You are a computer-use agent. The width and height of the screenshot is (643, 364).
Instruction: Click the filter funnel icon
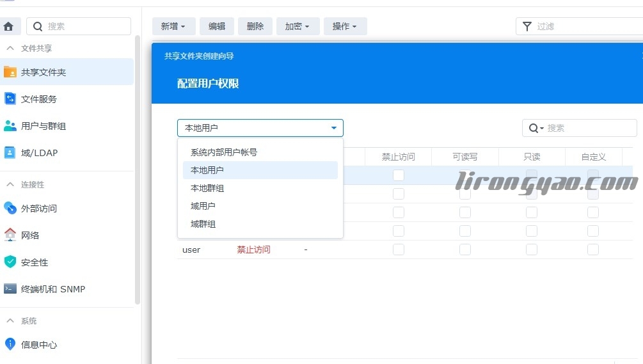[x=527, y=27]
